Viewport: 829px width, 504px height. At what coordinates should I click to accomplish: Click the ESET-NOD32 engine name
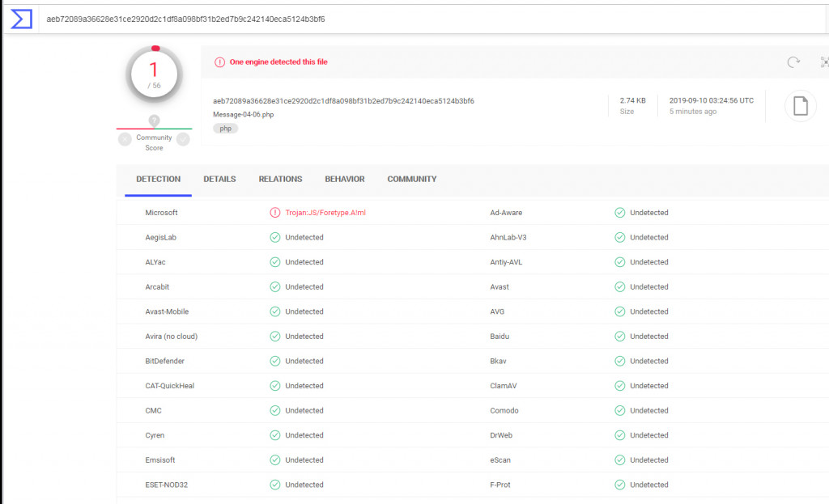(166, 485)
